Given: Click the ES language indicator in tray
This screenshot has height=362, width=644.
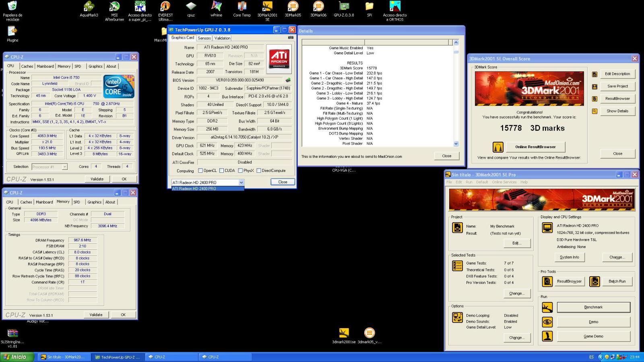Looking at the screenshot, I should tap(591, 357).
